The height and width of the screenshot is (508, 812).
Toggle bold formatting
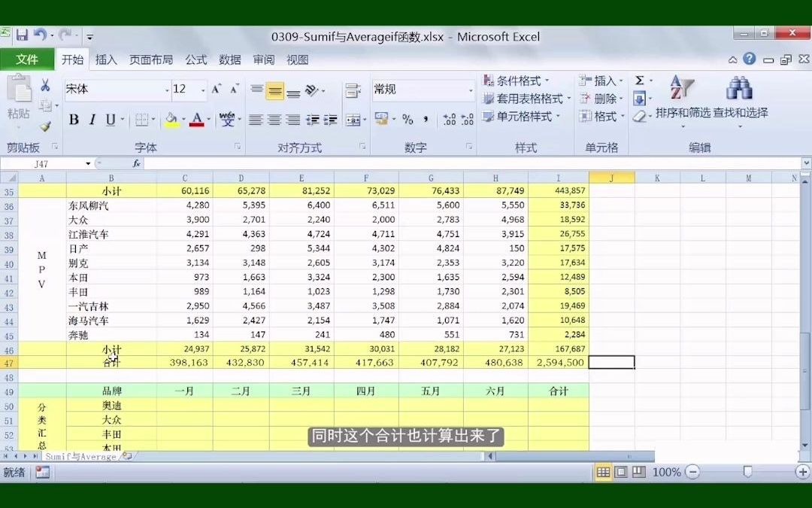tap(73, 119)
